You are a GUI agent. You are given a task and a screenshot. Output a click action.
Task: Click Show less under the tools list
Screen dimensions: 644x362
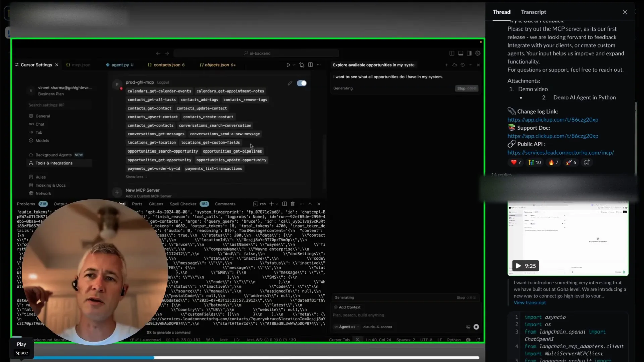pos(135,177)
